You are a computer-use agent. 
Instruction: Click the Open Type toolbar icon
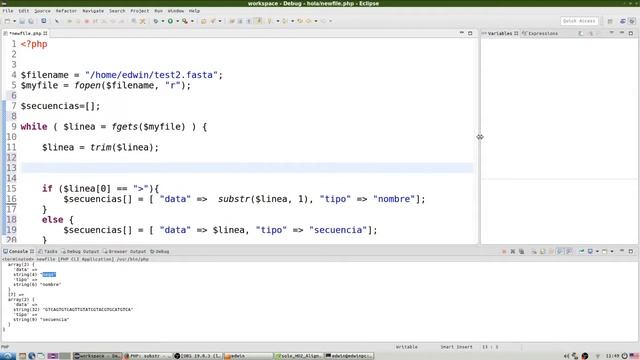pos(203,21)
